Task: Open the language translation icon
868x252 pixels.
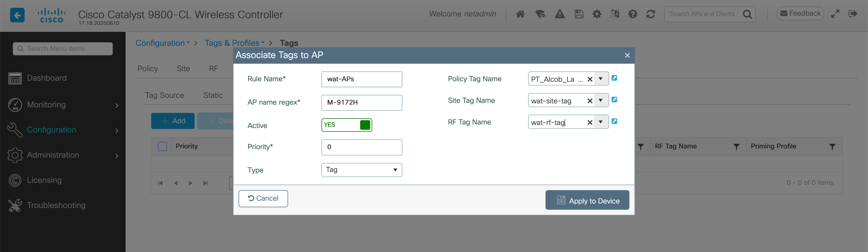Action: pyautogui.click(x=615, y=14)
